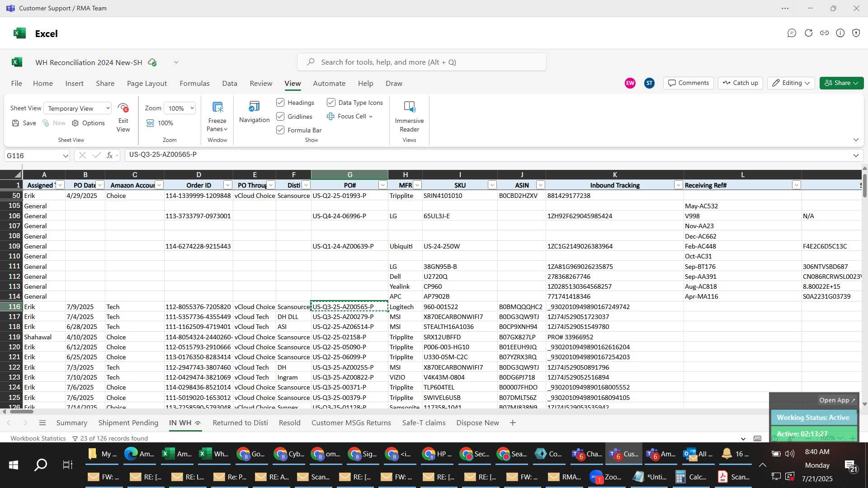
Task: Open the Sheet View Temporary View dropdown
Action: pos(77,108)
